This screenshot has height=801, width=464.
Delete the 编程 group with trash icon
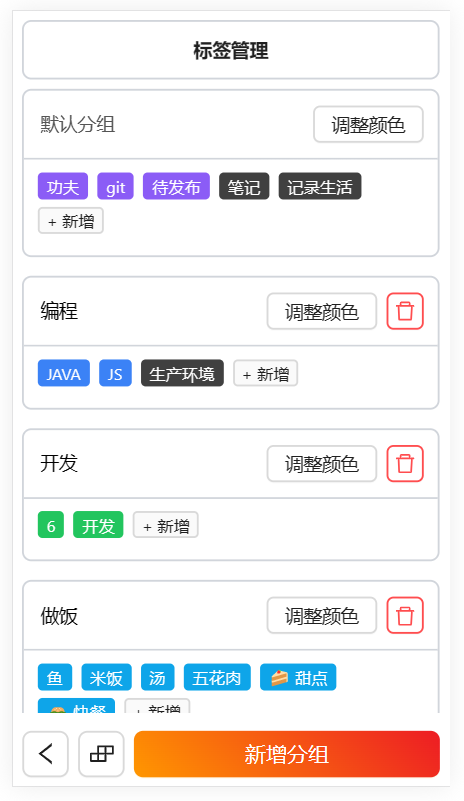405,311
